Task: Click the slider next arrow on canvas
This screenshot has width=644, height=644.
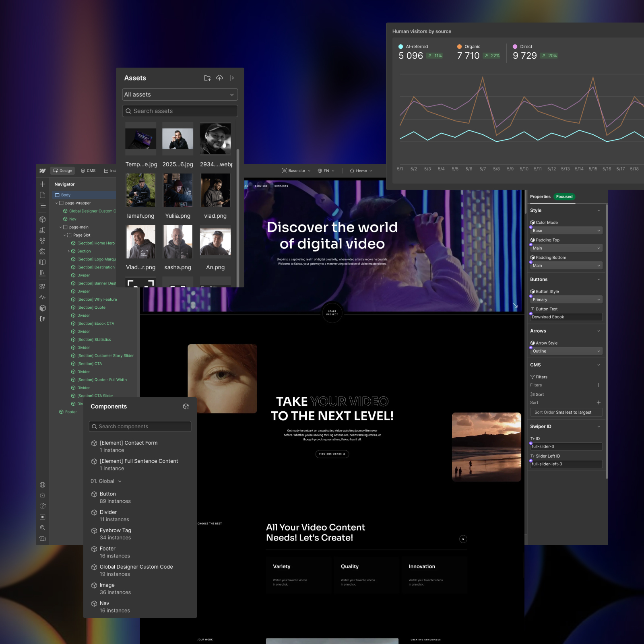Action: tap(463, 539)
